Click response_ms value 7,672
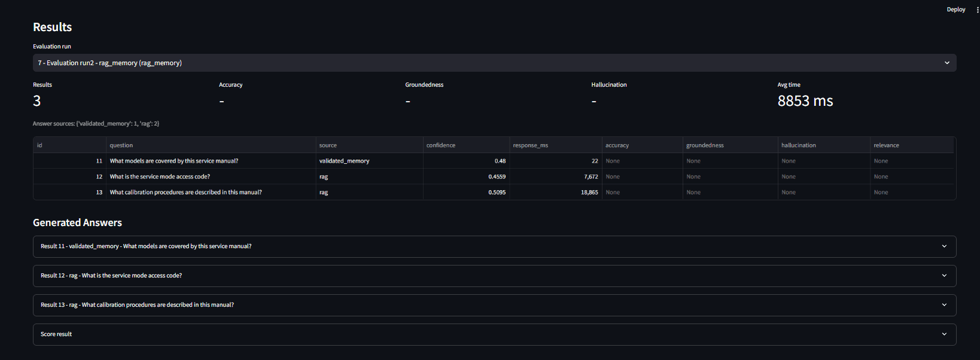The height and width of the screenshot is (360, 980). 556,176
